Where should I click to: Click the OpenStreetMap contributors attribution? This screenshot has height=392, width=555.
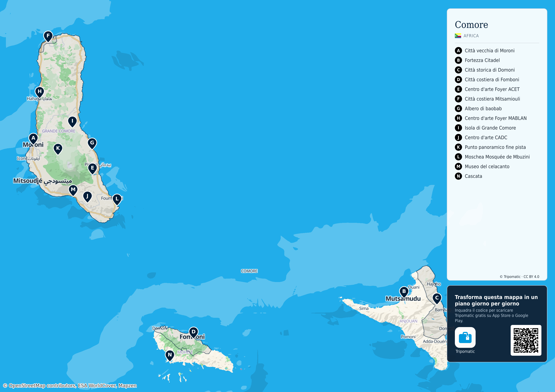(70, 385)
